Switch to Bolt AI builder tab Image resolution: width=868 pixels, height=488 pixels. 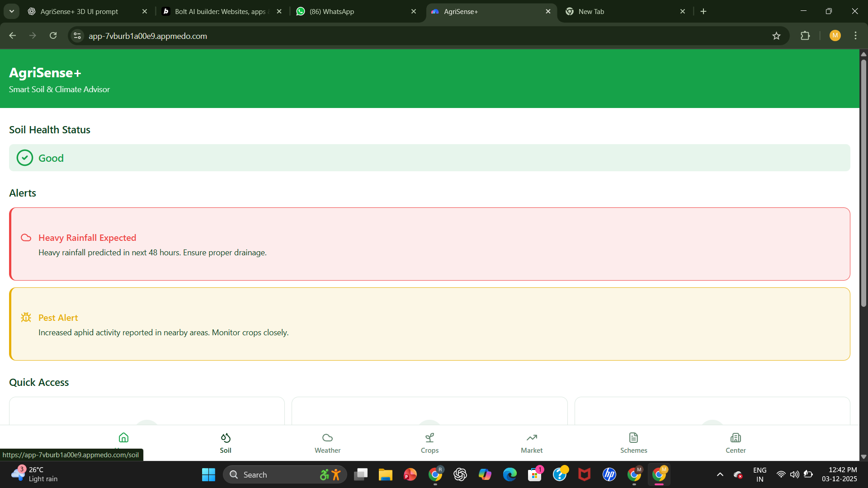tap(219, 11)
